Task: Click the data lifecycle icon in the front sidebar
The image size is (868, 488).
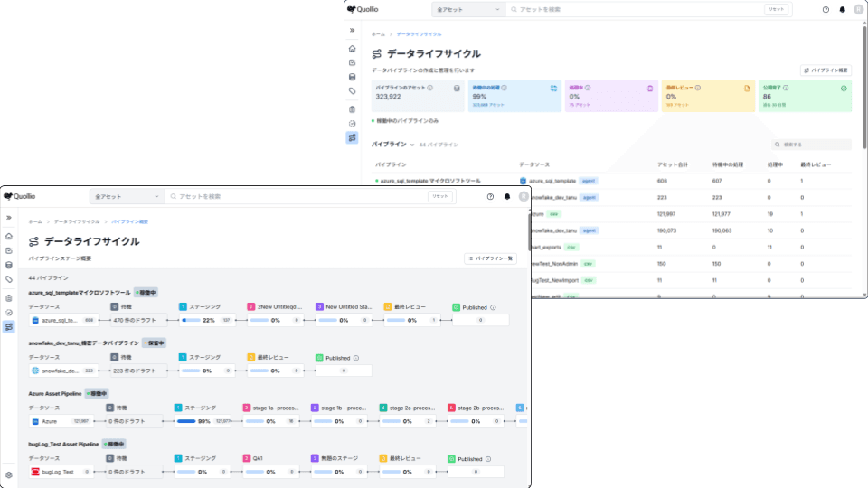Action: 9,326
